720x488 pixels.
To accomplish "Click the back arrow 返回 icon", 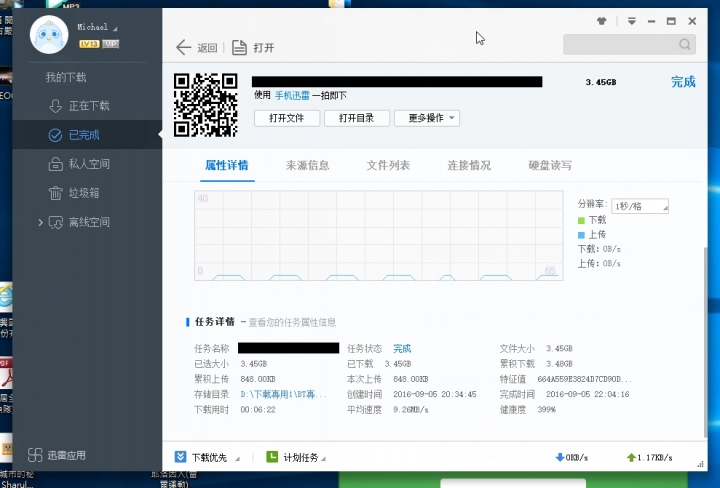I will click(184, 47).
